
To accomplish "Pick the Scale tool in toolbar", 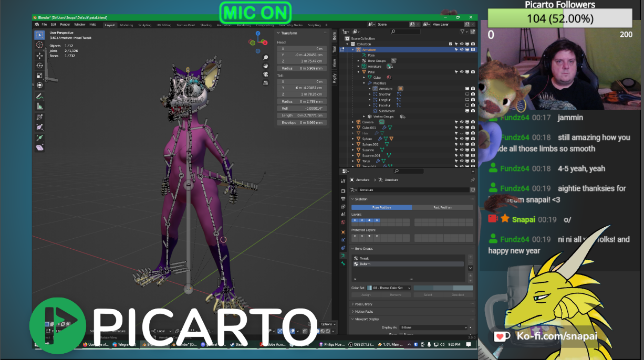I will tap(39, 76).
